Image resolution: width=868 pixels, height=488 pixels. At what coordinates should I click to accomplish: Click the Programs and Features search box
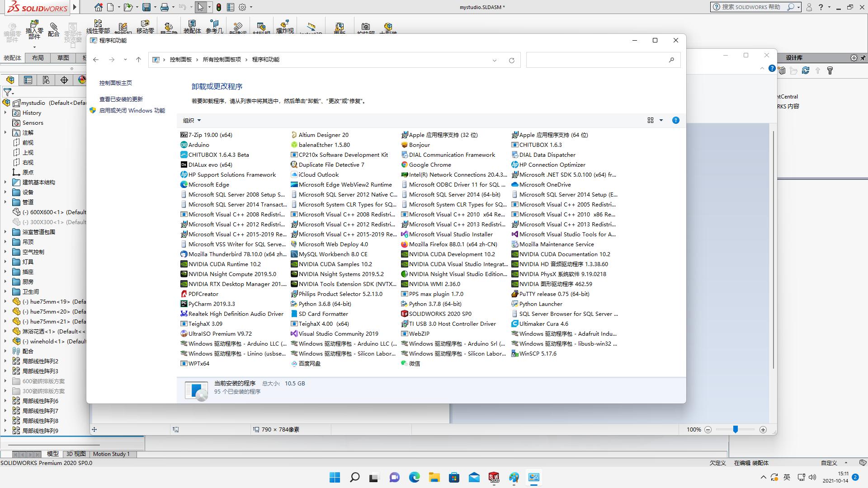(x=603, y=60)
